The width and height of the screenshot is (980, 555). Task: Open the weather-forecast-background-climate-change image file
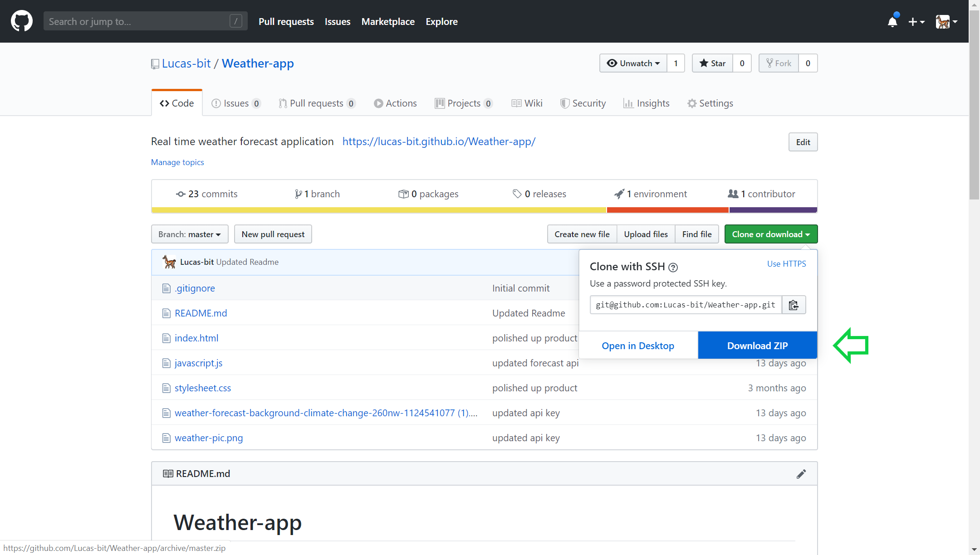click(326, 413)
